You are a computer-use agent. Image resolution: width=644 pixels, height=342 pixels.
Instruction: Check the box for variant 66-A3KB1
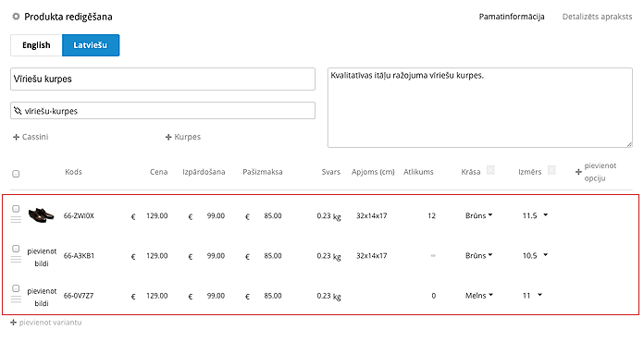[16, 249]
